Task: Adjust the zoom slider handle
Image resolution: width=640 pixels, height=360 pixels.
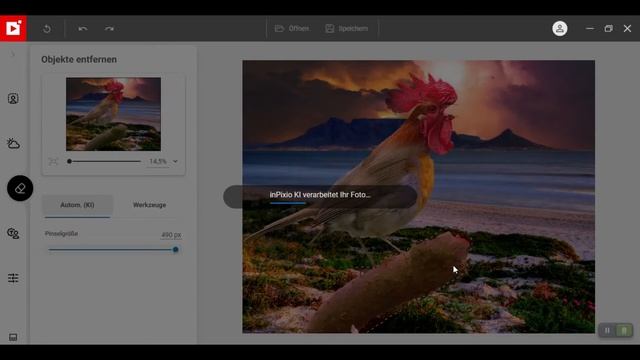Action: tap(69, 161)
